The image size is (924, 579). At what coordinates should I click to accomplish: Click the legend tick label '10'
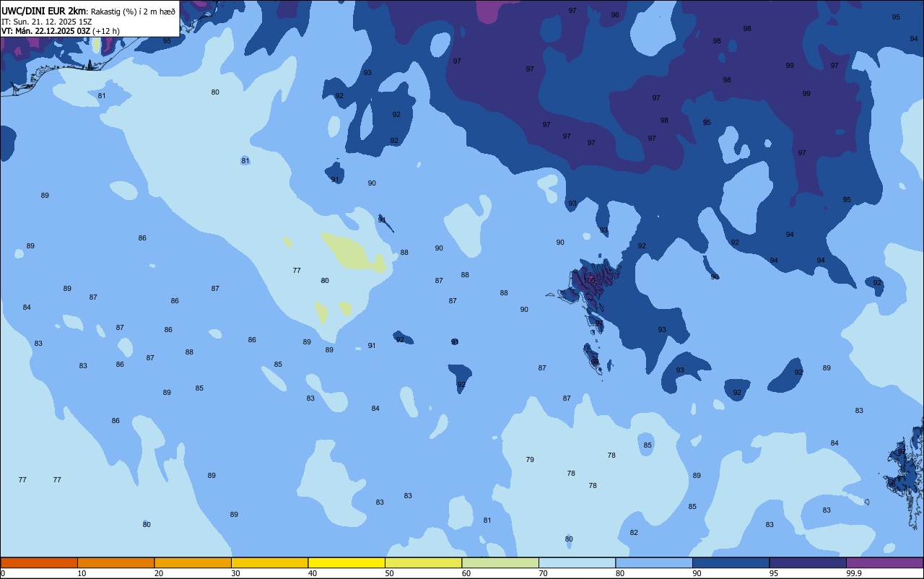82,573
